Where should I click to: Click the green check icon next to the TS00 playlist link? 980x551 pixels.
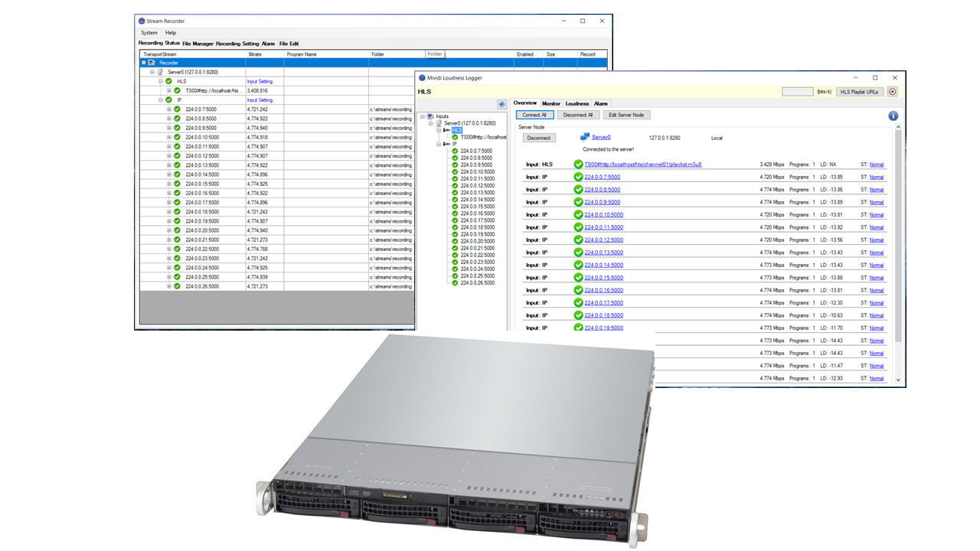578,165
